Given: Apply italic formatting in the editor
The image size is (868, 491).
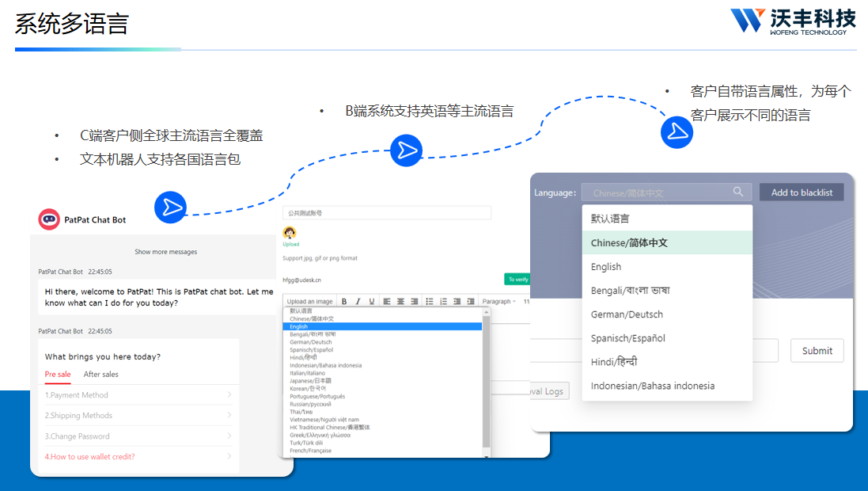Looking at the screenshot, I should point(358,302).
